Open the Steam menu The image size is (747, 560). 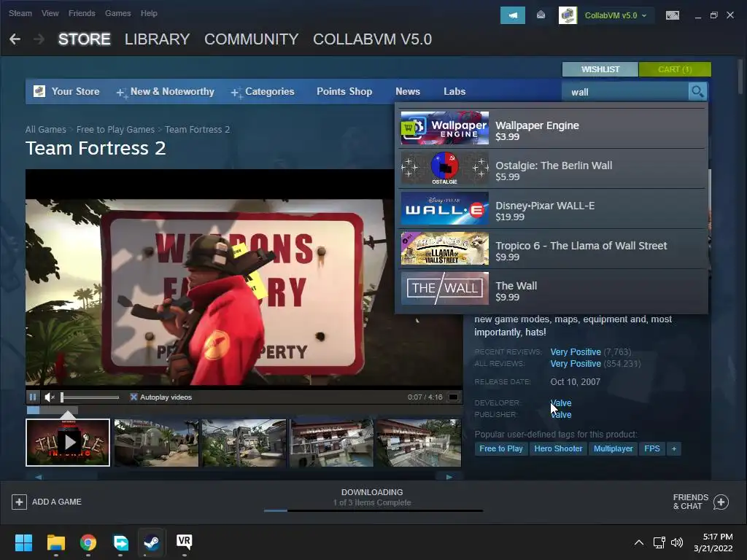pos(20,13)
